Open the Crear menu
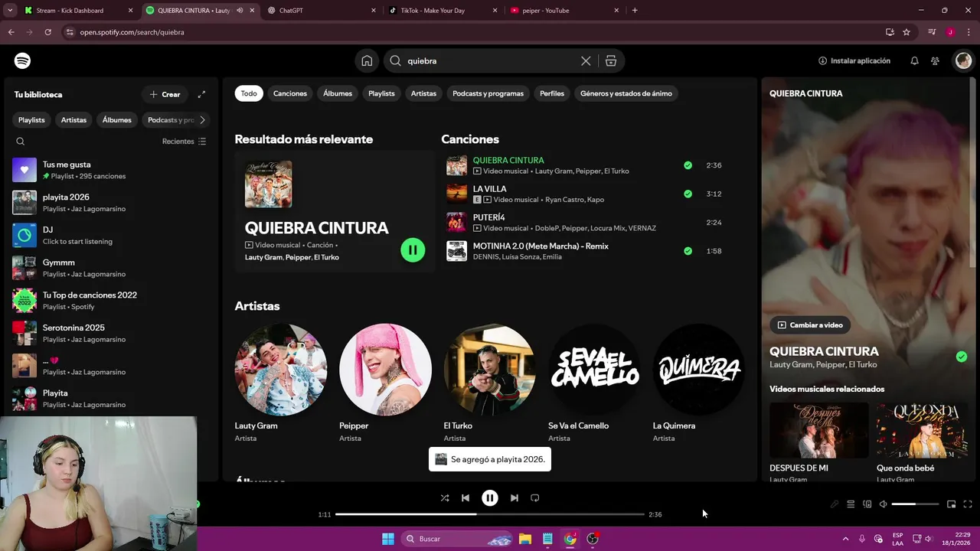 (165, 94)
